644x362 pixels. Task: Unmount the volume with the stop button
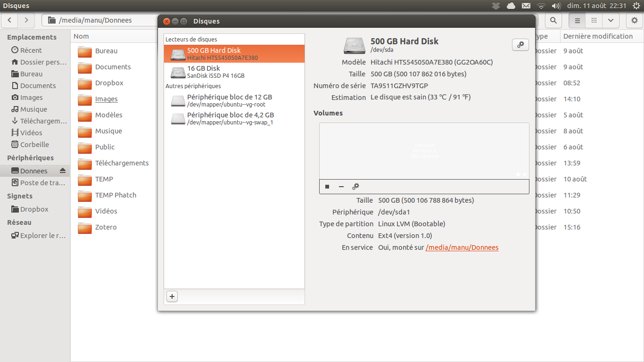coord(327,187)
